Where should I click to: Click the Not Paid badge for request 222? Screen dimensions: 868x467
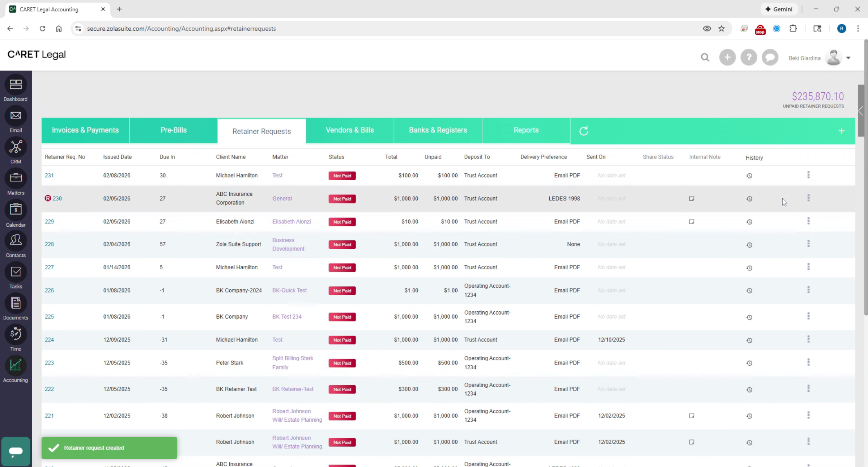click(342, 390)
